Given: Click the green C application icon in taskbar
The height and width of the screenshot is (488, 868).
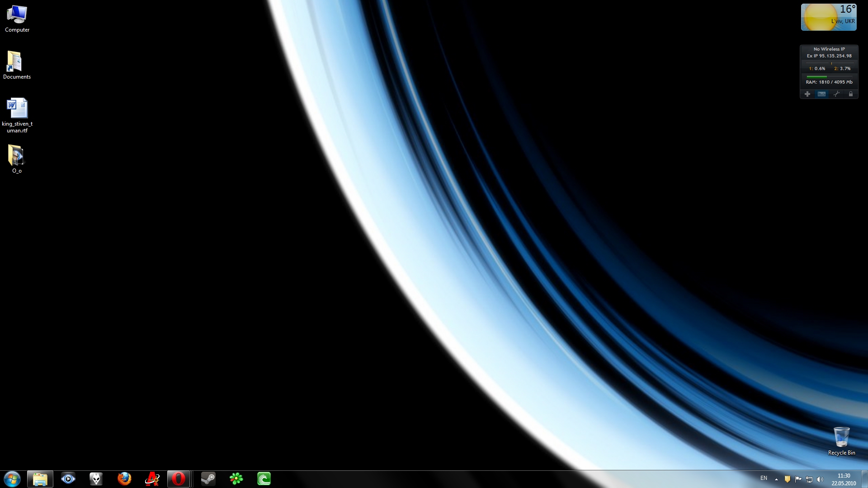Looking at the screenshot, I should click(x=264, y=479).
